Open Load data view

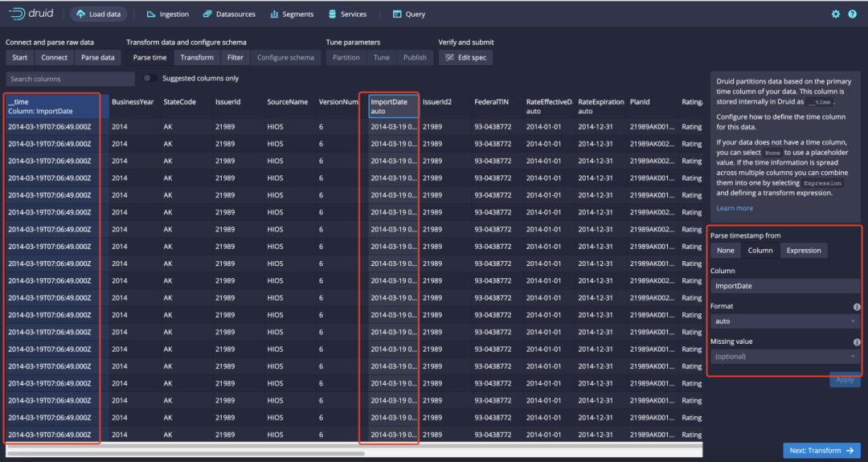99,14
